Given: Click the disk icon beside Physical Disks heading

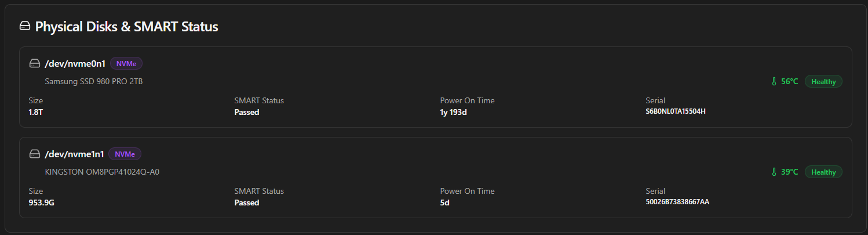Looking at the screenshot, I should click(x=24, y=26).
